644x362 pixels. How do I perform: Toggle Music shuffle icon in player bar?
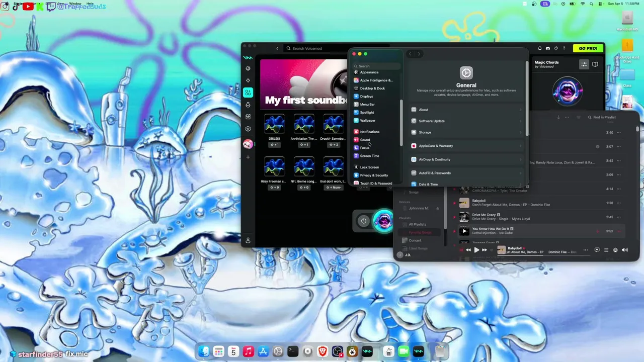[x=461, y=250]
